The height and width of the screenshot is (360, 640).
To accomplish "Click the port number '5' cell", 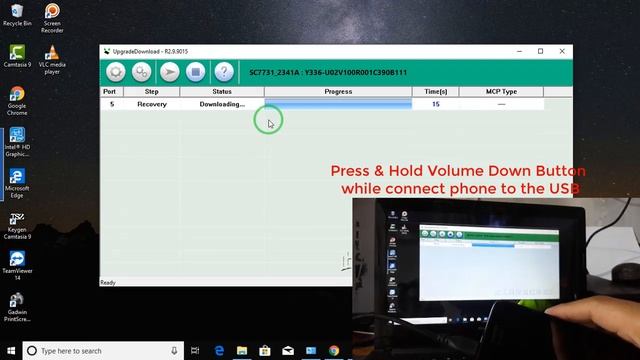I will [111, 104].
